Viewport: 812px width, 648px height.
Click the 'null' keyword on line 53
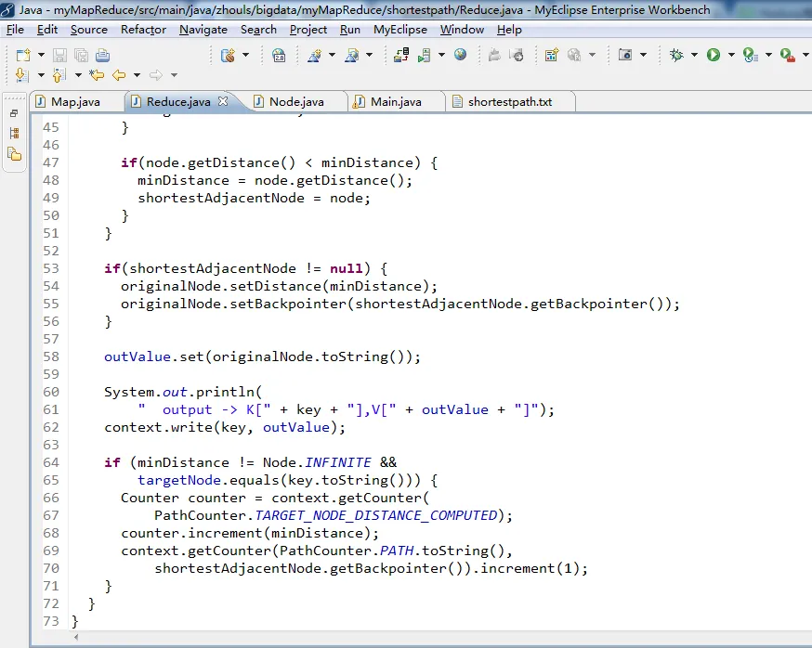346,268
